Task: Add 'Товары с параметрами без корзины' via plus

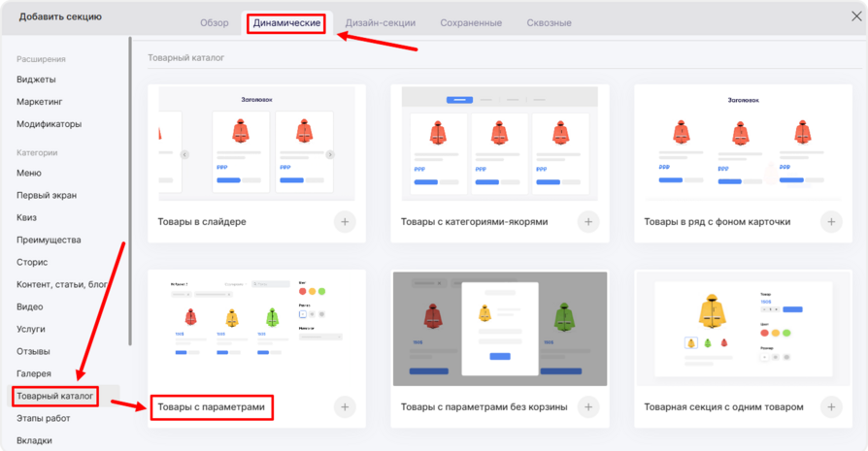Action: [587, 407]
